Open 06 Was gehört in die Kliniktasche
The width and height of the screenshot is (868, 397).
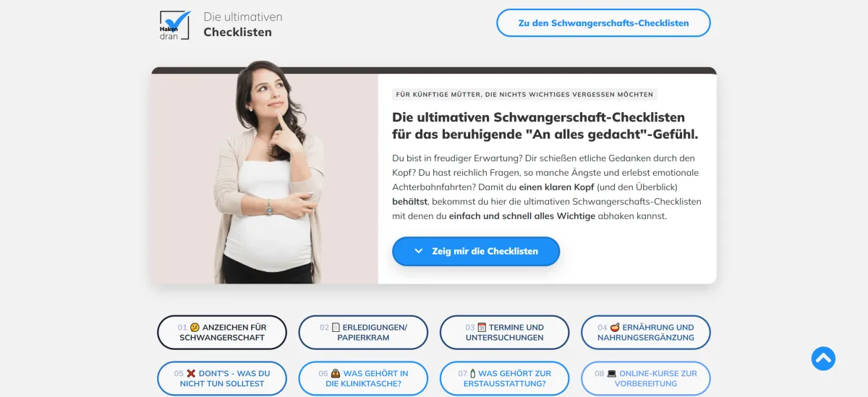[x=363, y=379]
